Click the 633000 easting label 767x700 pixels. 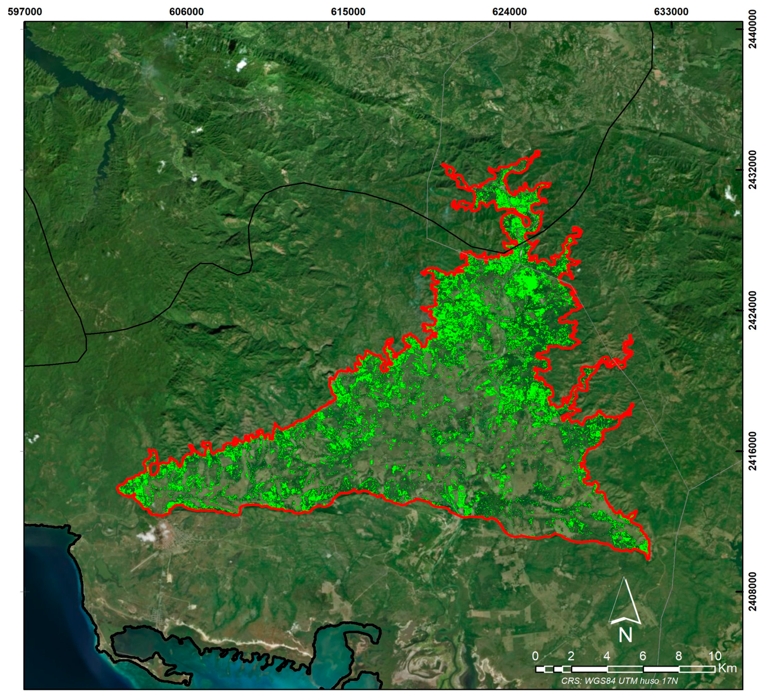[x=671, y=12]
